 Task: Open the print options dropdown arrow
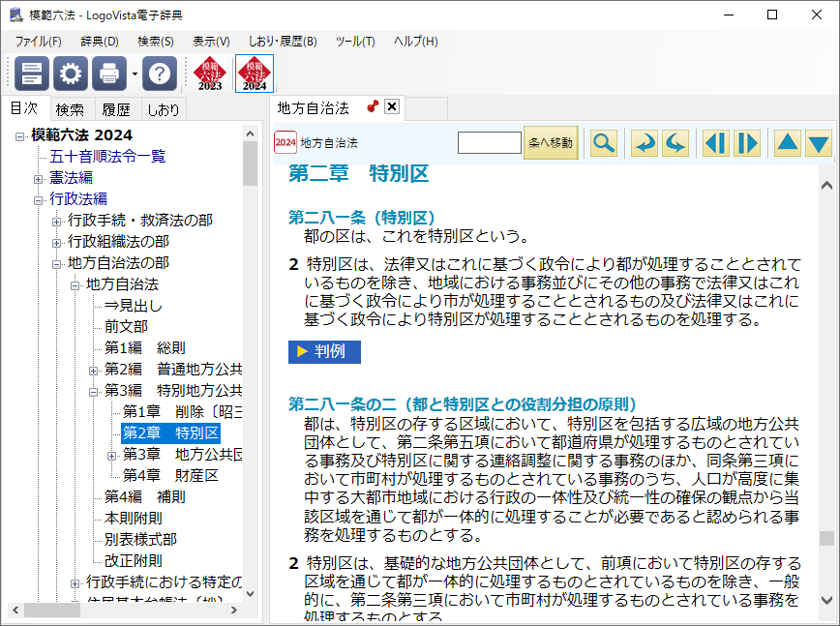pos(135,74)
